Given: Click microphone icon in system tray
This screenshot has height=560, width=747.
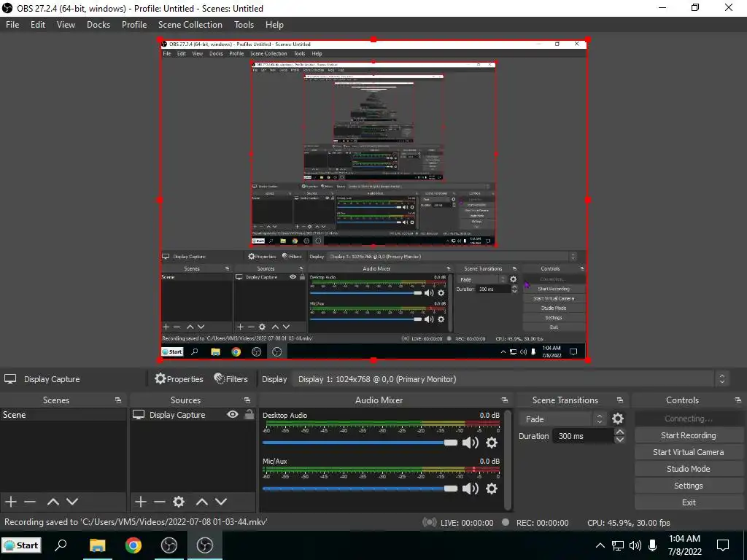Looking at the screenshot, I should coord(653,545).
